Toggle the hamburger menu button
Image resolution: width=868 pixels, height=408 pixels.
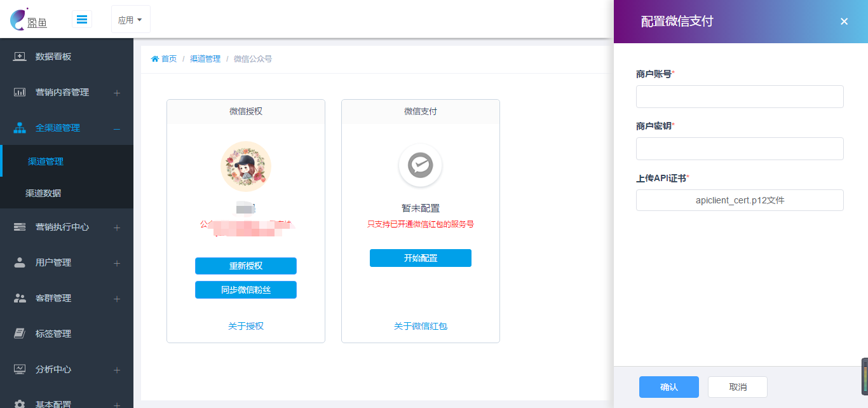(x=82, y=19)
